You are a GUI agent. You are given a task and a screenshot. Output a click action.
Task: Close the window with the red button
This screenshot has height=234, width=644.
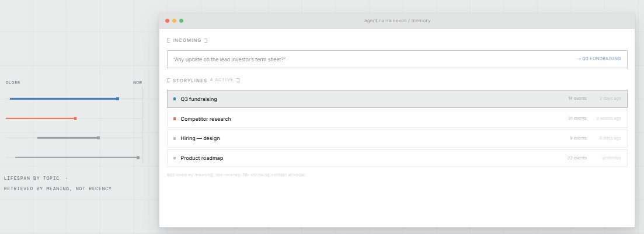[167, 20]
